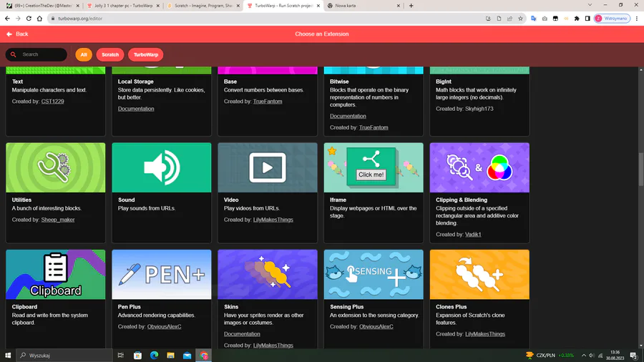This screenshot has width=644, height=362.
Task: Open Skins Documentation link
Action: click(242, 334)
